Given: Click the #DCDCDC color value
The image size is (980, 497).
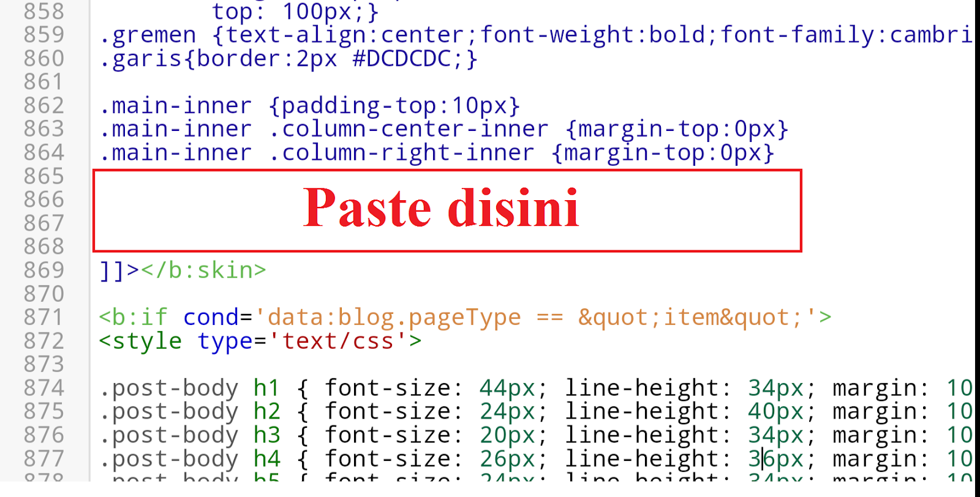Looking at the screenshot, I should [402, 59].
